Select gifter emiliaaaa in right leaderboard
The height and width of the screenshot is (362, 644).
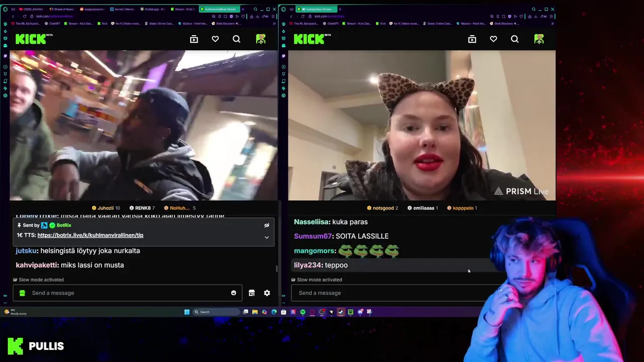click(x=423, y=208)
